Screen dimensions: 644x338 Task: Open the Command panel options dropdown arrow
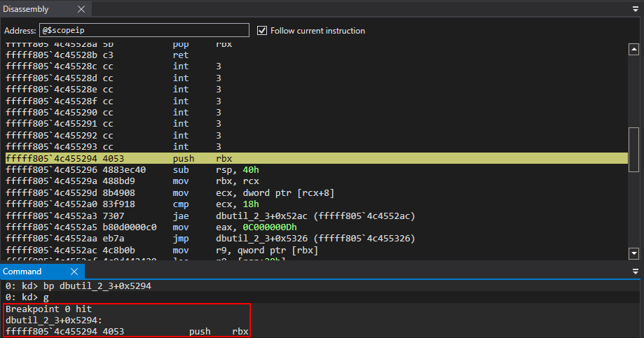pos(636,272)
